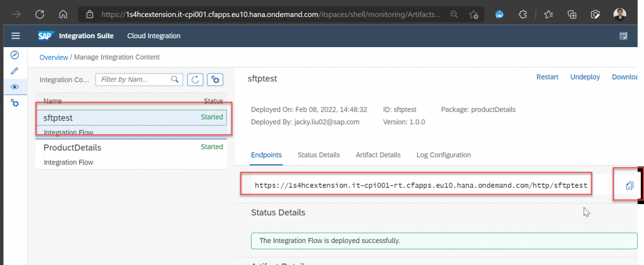
Task: Go to browser home page
Action: (x=63, y=14)
